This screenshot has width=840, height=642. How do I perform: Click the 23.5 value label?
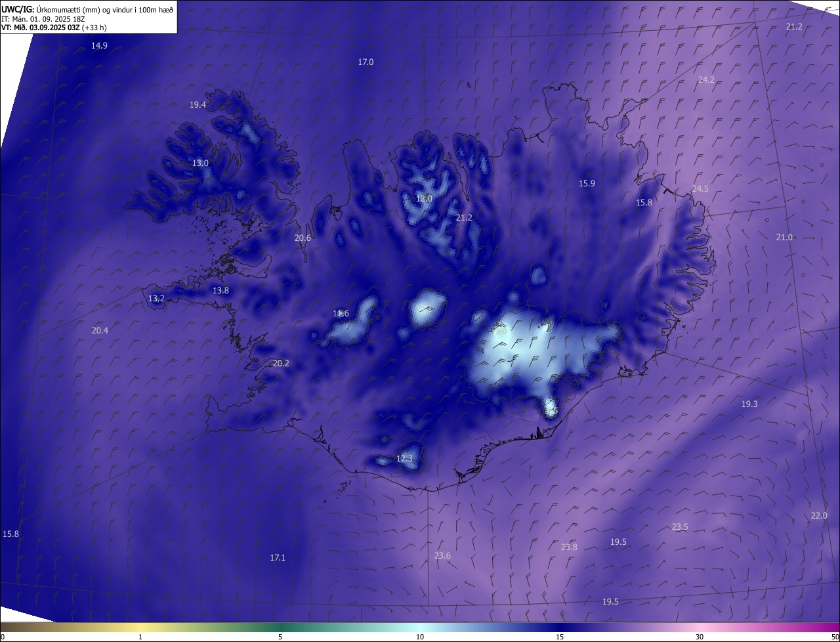(680, 526)
